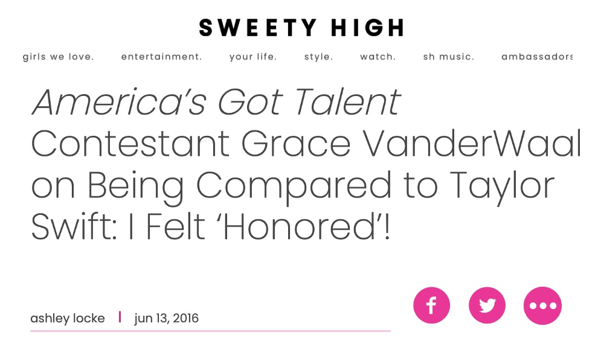The width and height of the screenshot is (601, 364).
Task: Click the pink separator between author and date
Action: click(120, 317)
